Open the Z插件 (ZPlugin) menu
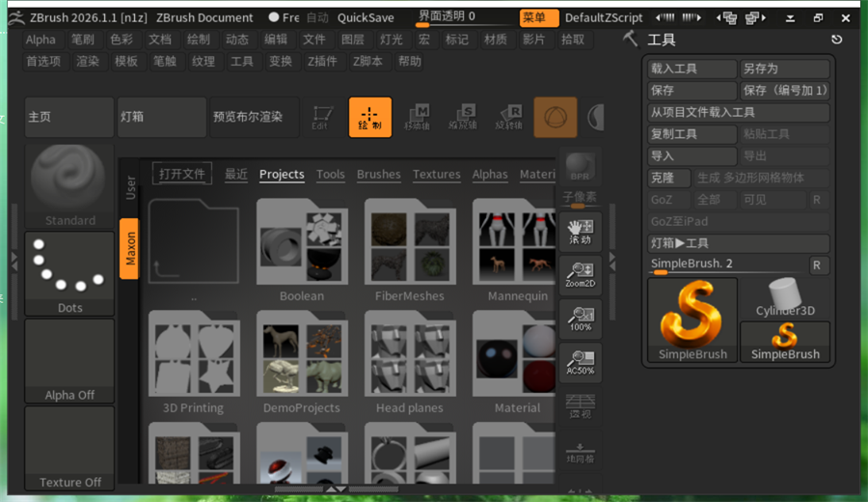This screenshot has height=502, width=868. click(322, 61)
